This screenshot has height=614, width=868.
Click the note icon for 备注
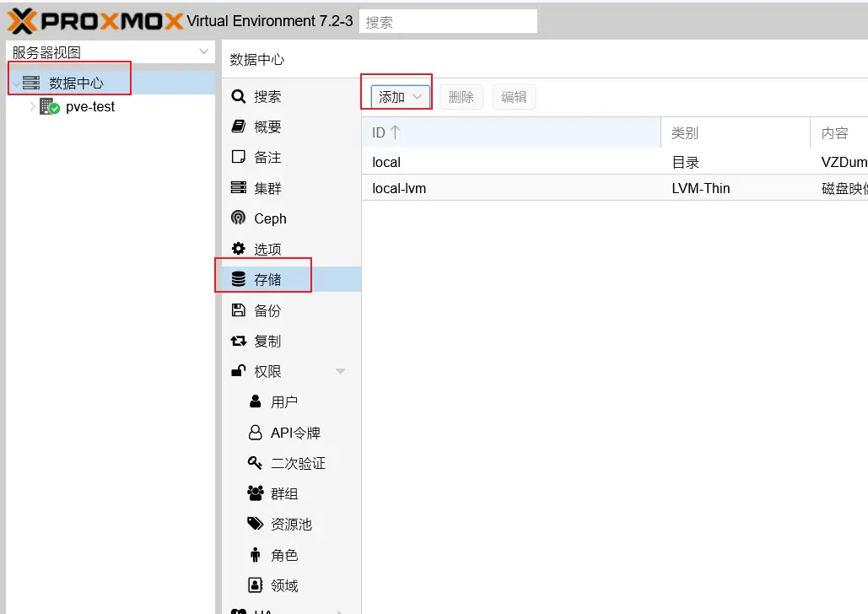[239, 158]
